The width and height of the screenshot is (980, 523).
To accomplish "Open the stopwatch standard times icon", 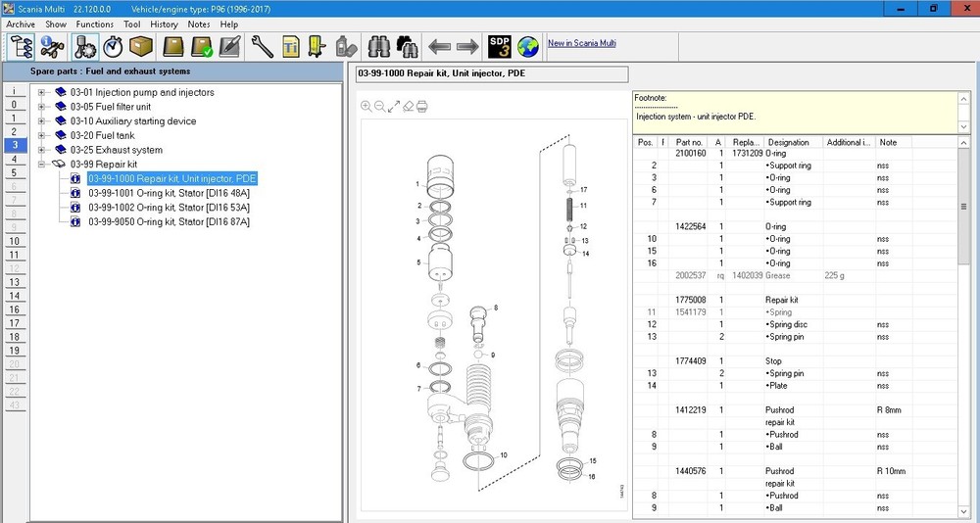I will click(113, 47).
